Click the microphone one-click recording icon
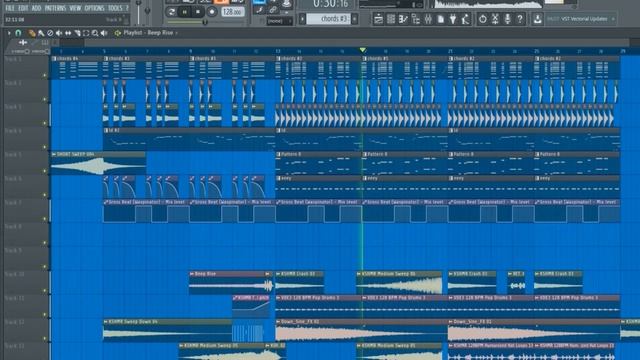Viewport: 640px width, 360px height. pyautogui.click(x=507, y=19)
